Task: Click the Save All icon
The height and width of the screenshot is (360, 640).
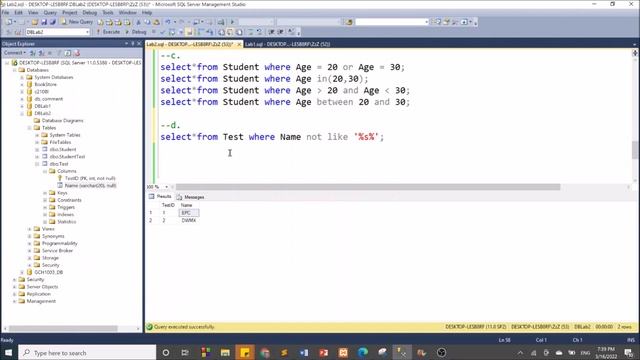Action: (53, 22)
